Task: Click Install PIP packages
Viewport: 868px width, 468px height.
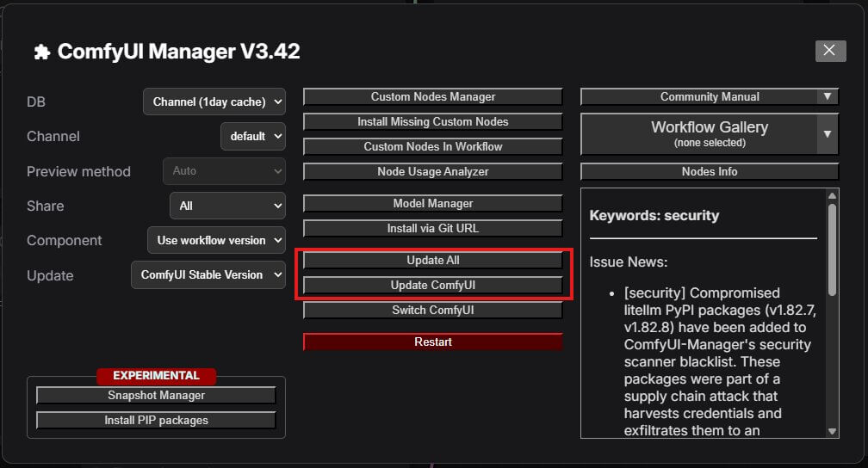Action: tap(156, 421)
